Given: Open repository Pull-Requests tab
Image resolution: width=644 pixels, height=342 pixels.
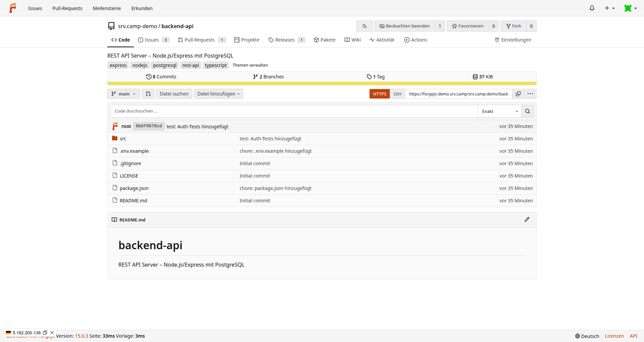Looking at the screenshot, I should 202,40.
